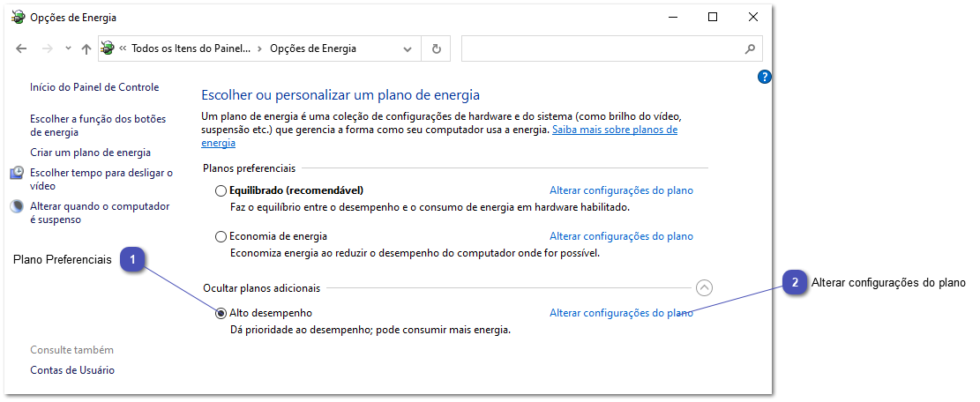
Task: Go up one level with up arrow
Action: 86,48
